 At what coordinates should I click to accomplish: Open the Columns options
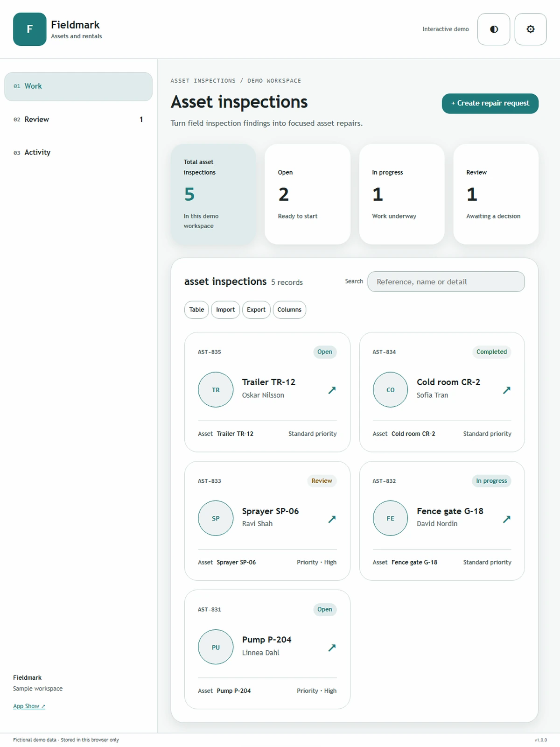point(289,310)
